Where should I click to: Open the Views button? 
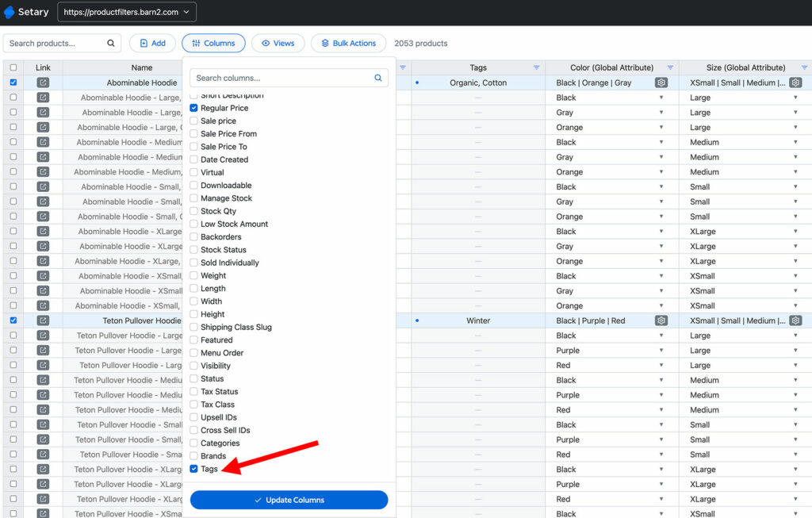[x=278, y=43]
